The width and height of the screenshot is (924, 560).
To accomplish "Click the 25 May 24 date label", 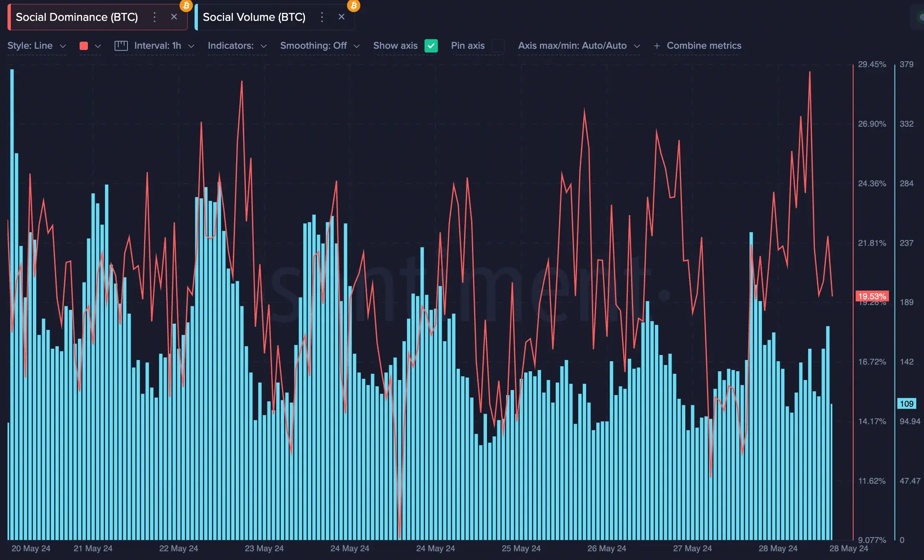I will tap(521, 548).
